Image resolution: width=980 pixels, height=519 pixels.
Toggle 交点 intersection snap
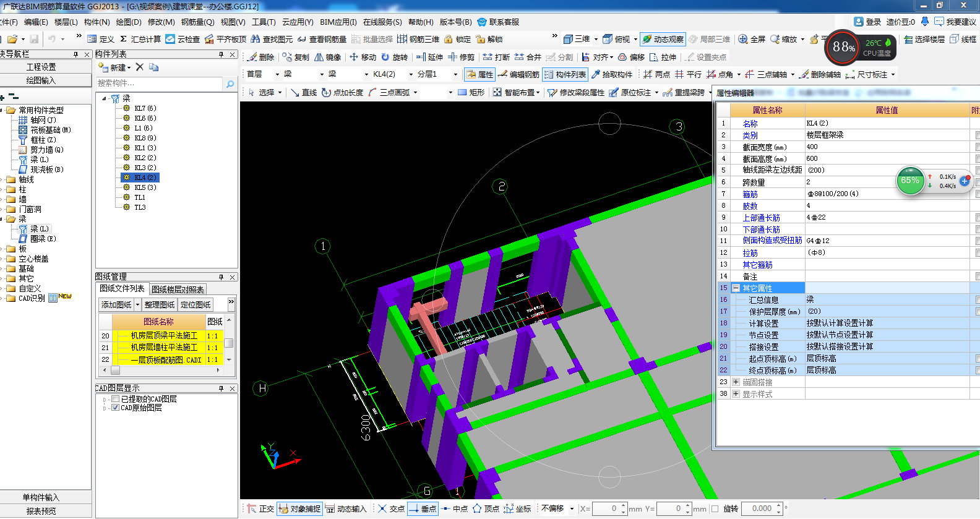pos(391,508)
